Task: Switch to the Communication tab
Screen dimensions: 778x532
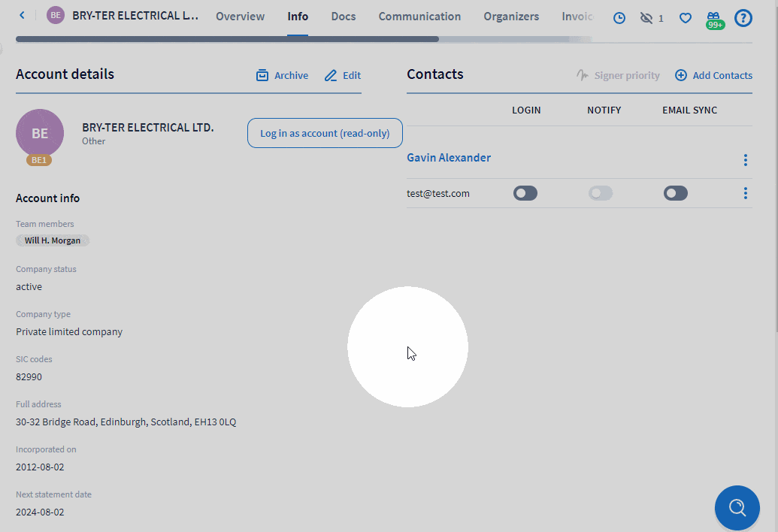Action: (419, 17)
